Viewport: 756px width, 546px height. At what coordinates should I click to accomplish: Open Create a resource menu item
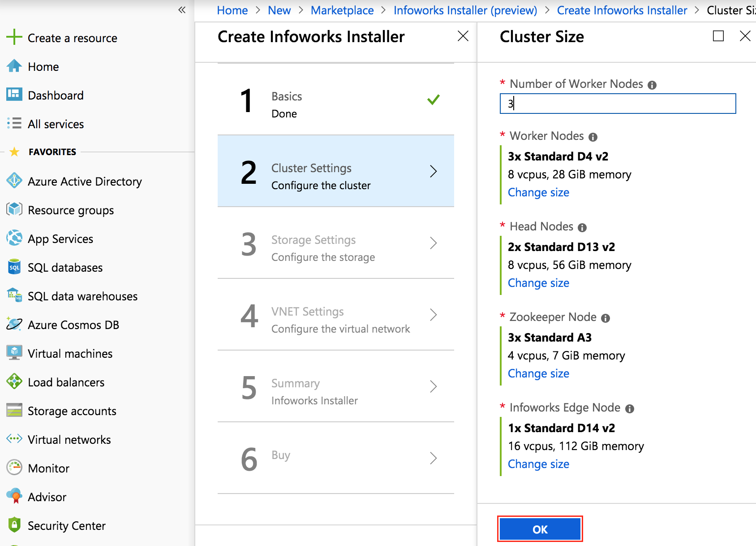(x=73, y=38)
